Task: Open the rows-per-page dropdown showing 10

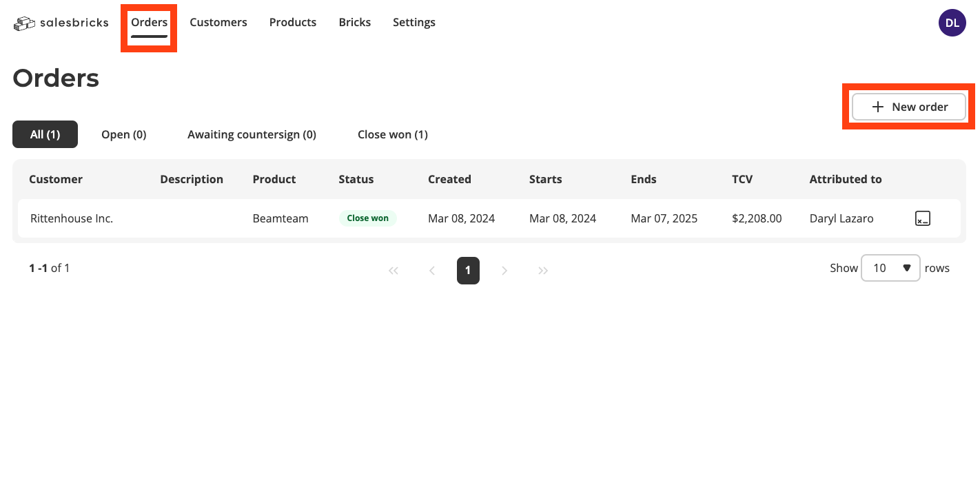Action: click(x=890, y=268)
